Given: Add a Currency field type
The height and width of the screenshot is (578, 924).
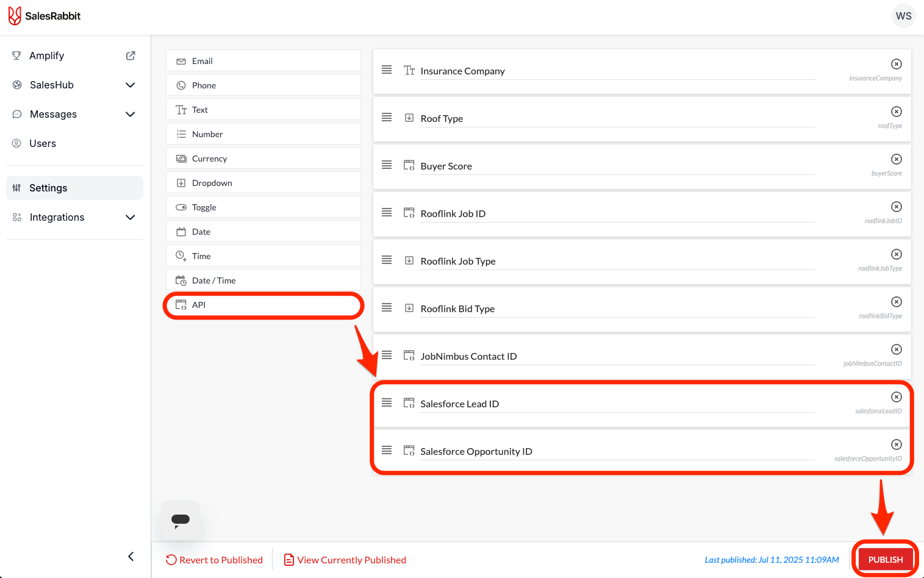Looking at the screenshot, I should point(263,159).
